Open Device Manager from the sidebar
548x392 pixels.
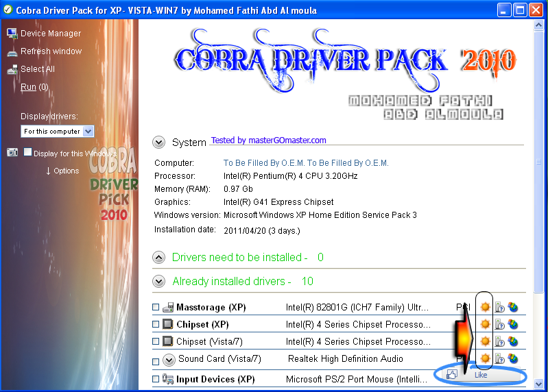click(x=51, y=34)
